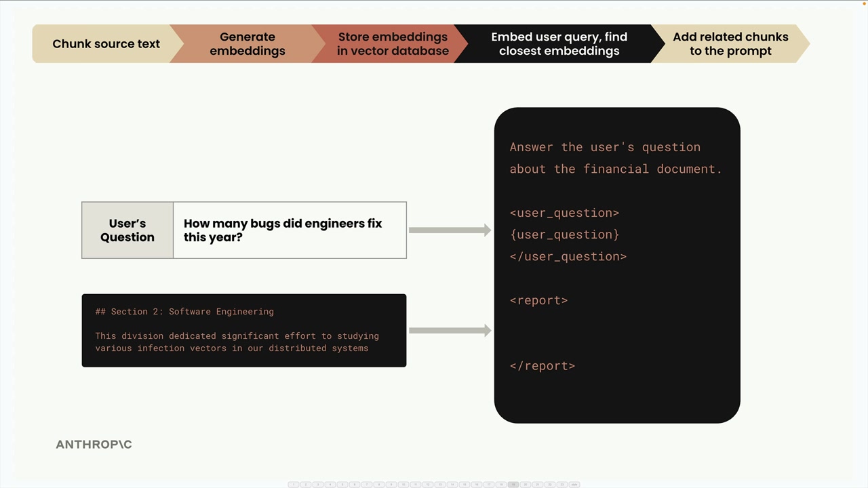The image size is (868, 488).
Task: Click the {user_question} placeholder in the prompt
Action: 564,235
